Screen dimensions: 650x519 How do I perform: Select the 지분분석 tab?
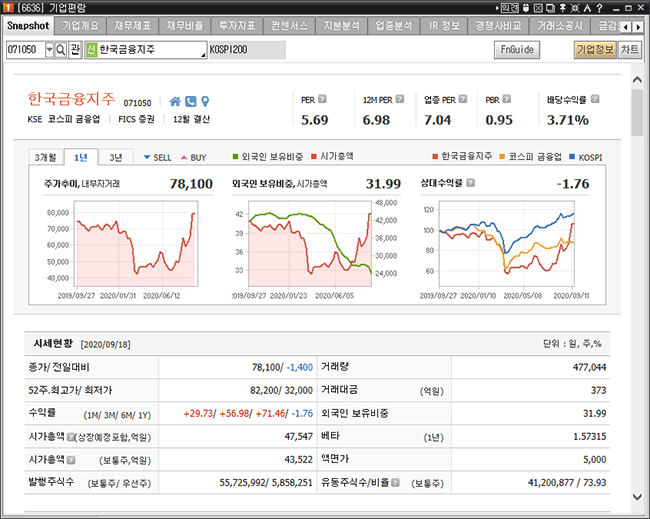point(342,26)
